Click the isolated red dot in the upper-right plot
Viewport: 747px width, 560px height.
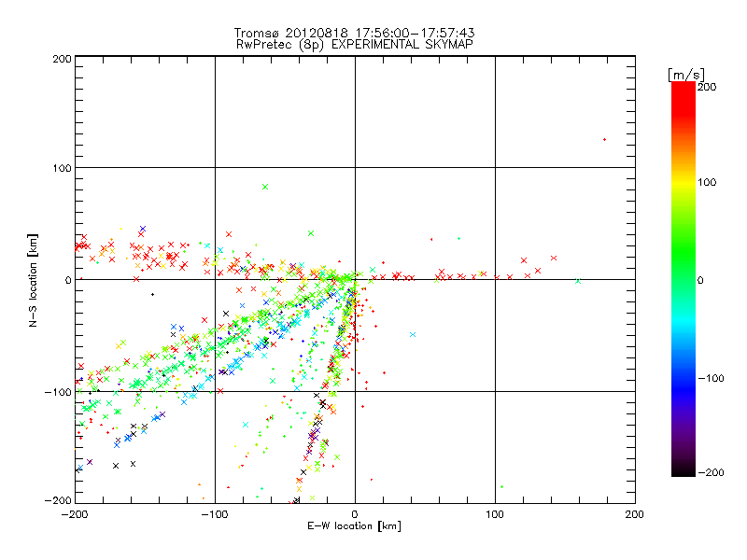[604, 139]
